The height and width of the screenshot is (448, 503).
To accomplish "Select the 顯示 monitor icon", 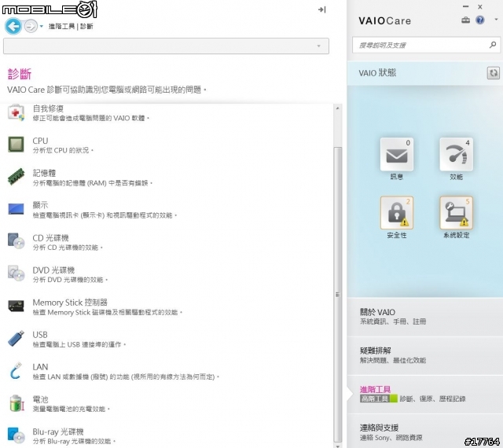I will point(16,209).
